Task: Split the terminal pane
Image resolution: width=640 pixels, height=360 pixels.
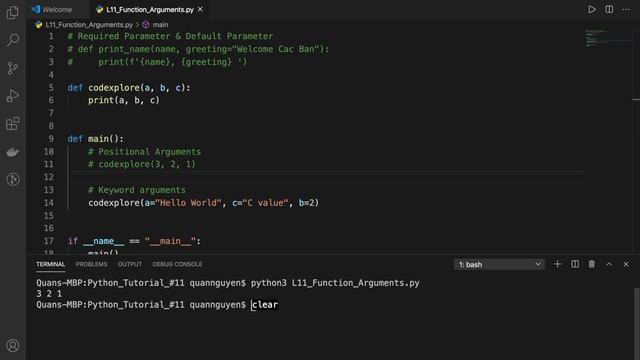Action: click(x=575, y=264)
